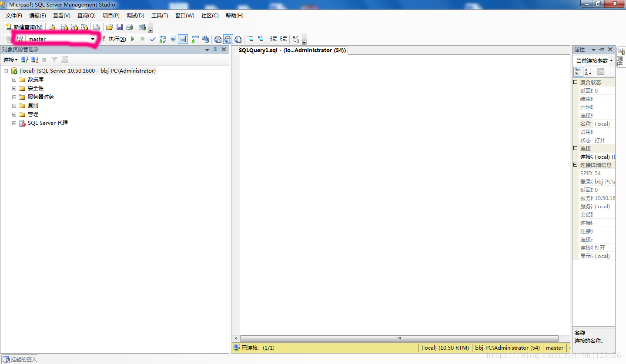The height and width of the screenshot is (364, 626).
Task: Expand the 服务器对象 folder node
Action: tap(14, 97)
